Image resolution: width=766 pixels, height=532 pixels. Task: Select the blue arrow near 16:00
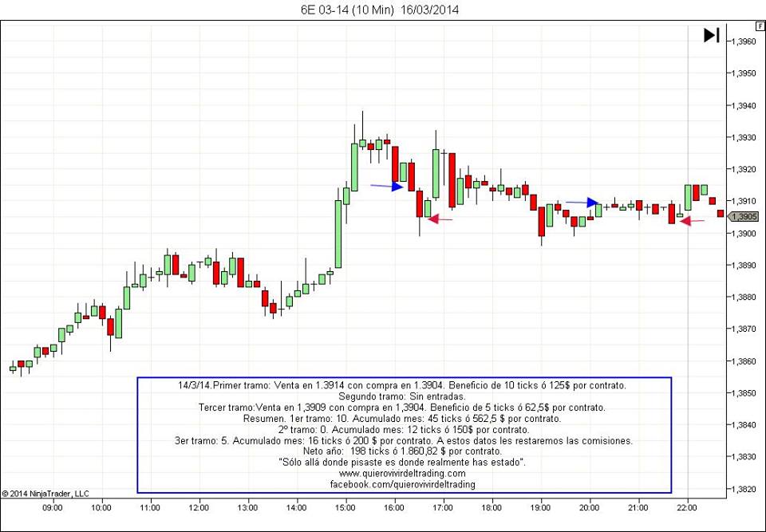point(388,187)
